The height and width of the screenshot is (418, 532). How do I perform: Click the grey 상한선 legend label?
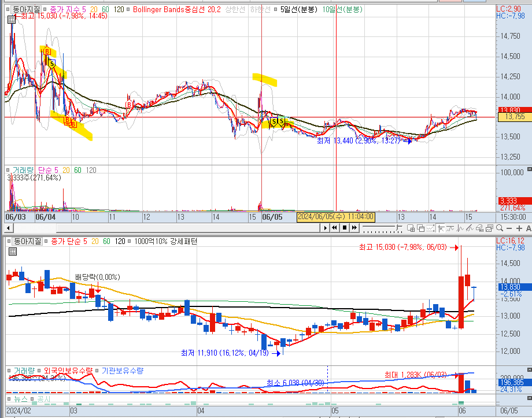pyautogui.click(x=235, y=9)
